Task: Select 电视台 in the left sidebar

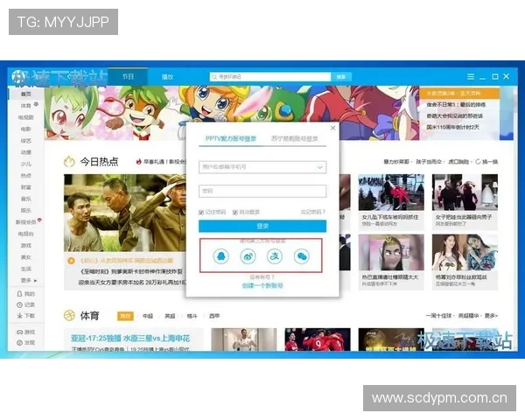Action: pos(25,234)
